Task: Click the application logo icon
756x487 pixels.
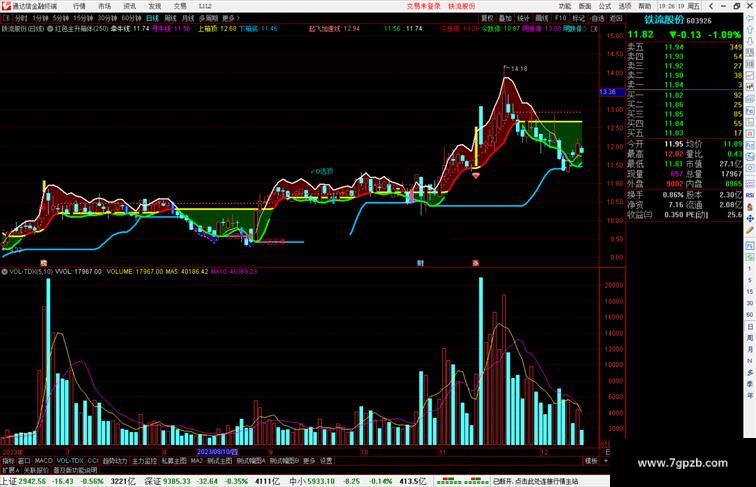Action: [x=6, y=6]
